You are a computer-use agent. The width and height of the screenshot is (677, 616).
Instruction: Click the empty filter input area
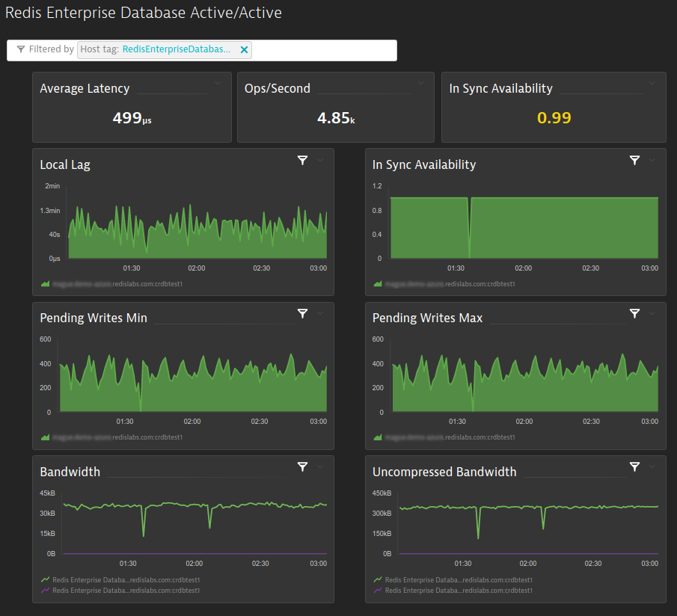[x=323, y=50]
